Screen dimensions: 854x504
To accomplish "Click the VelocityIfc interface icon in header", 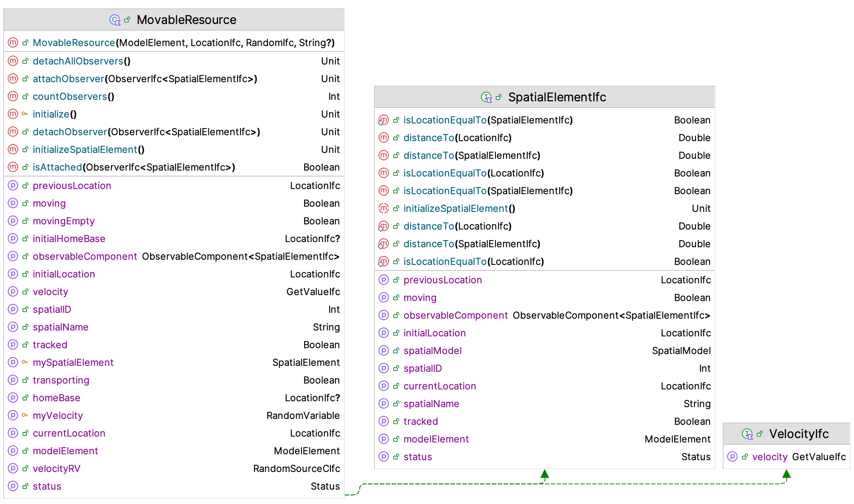I will click(747, 434).
